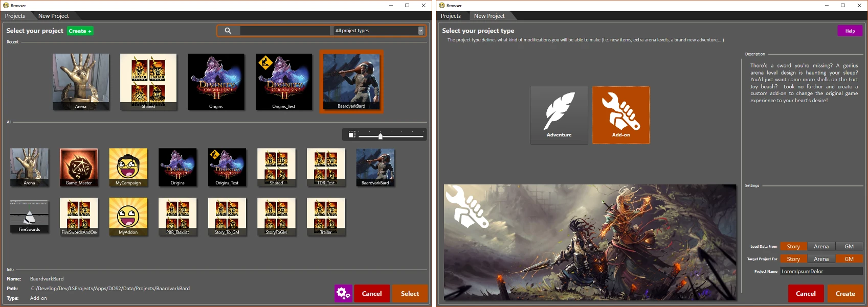868x307 pixels.
Task: Adjust the thumbnail size slider
Action: (x=391, y=135)
